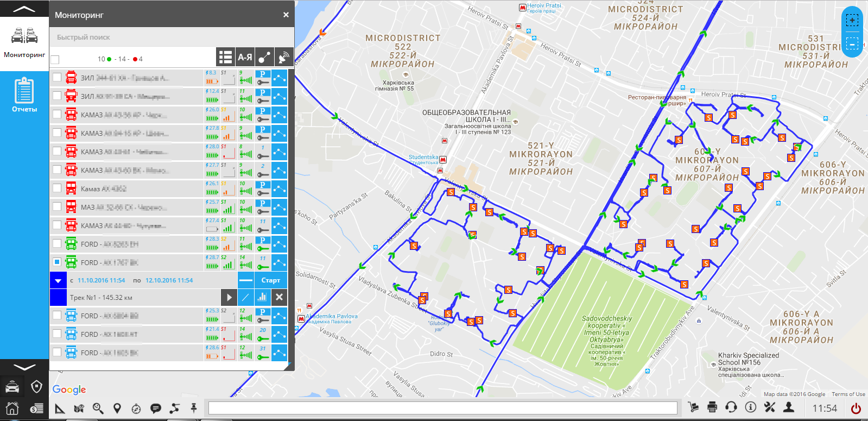This screenshot has width=868, height=421.
Task: Click blue truck icon of FORD 21.4 row
Action: tap(71, 334)
